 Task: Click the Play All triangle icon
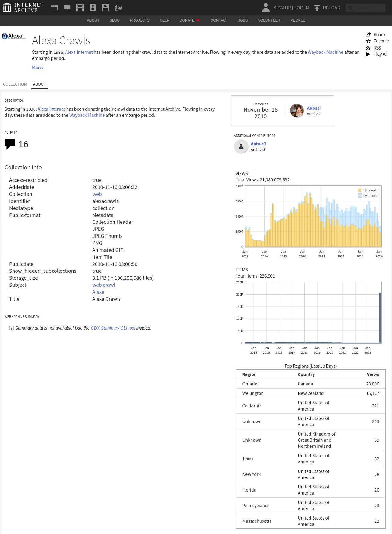[368, 54]
